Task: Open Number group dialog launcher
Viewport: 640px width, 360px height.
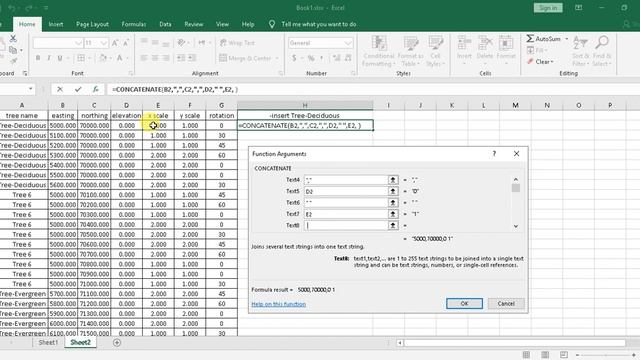Action: point(353,73)
